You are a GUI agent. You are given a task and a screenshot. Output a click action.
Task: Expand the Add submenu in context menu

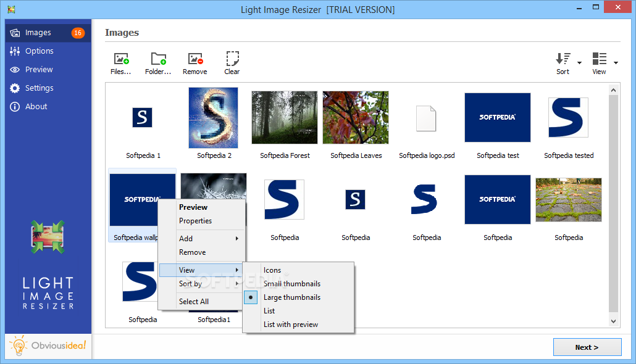(185, 238)
